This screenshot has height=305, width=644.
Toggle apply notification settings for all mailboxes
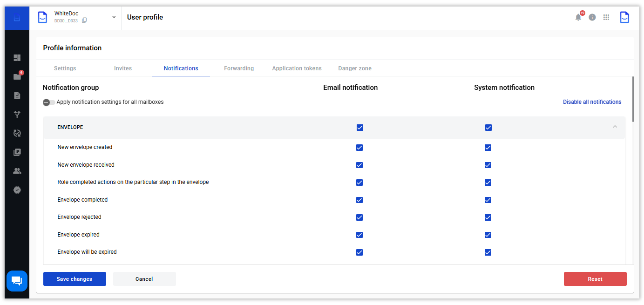[49, 102]
